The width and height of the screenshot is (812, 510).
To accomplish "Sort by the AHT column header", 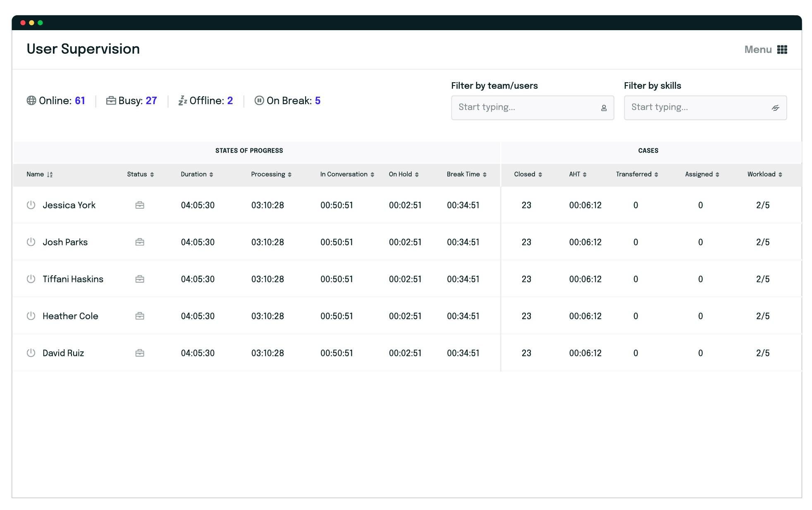I will [x=578, y=174].
